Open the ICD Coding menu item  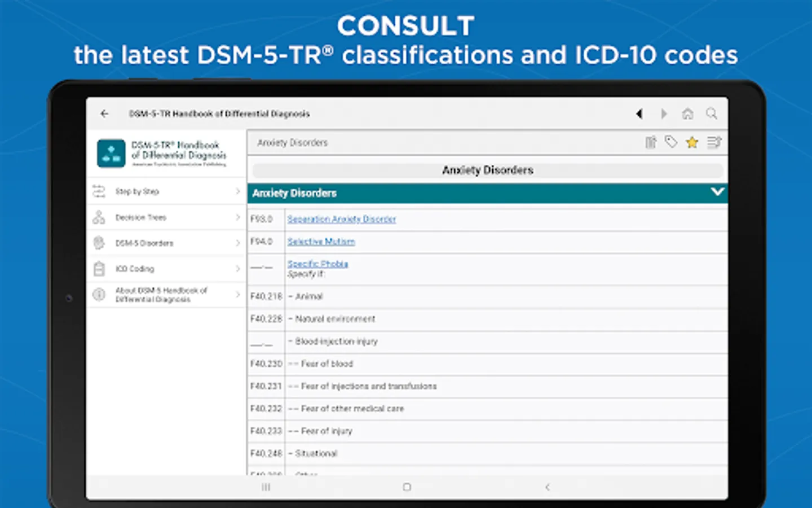(x=166, y=269)
